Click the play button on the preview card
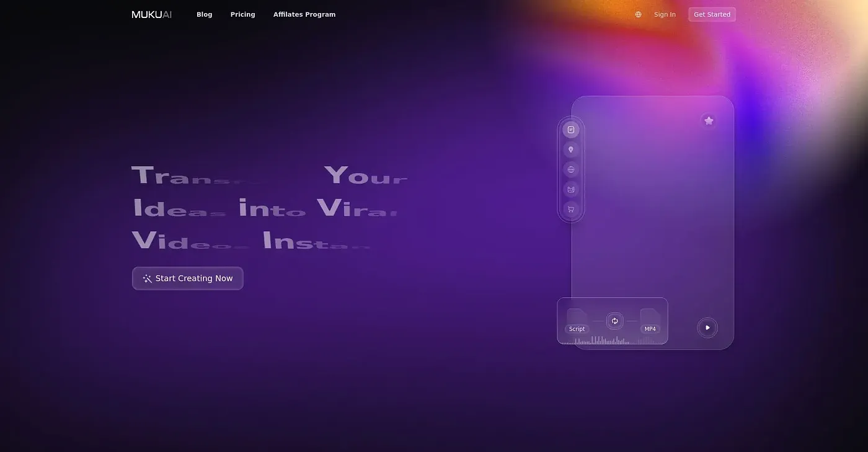Screen dimensions: 868x452 point(707,327)
